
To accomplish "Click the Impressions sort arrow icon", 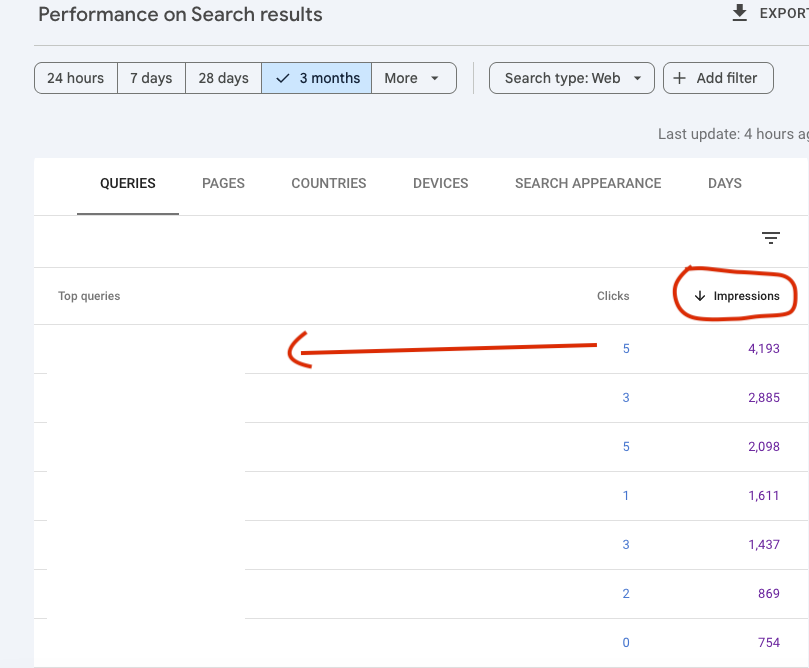I will (x=700, y=296).
